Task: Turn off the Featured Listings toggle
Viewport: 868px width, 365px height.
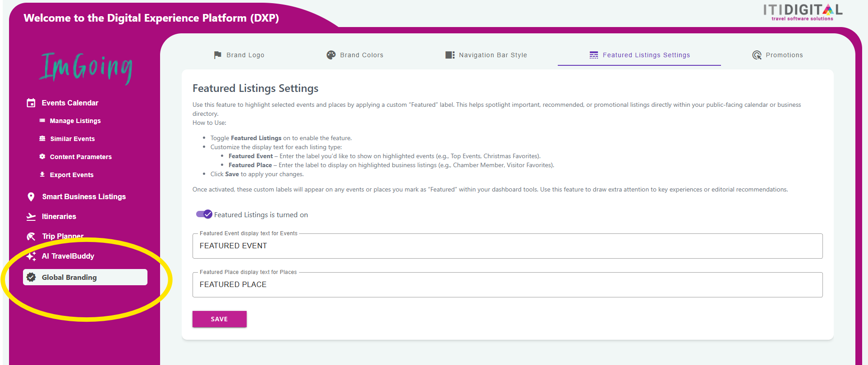Action: coord(204,214)
